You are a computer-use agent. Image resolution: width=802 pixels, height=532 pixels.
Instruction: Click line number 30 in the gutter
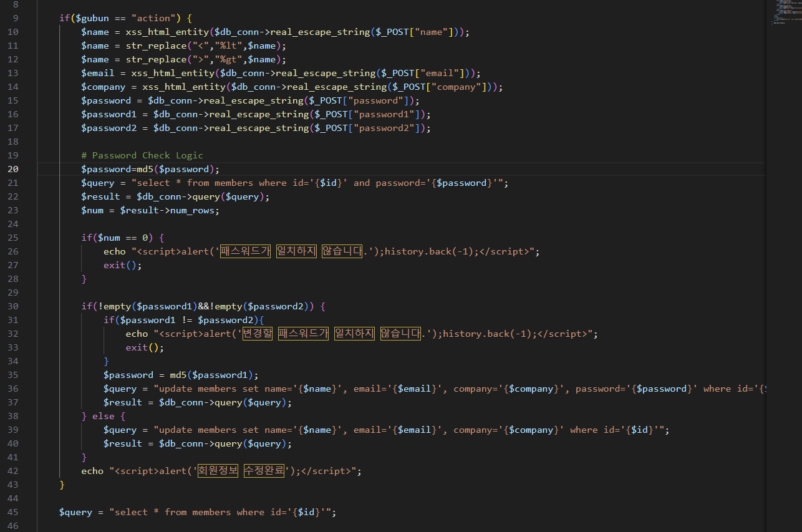pyautogui.click(x=13, y=306)
